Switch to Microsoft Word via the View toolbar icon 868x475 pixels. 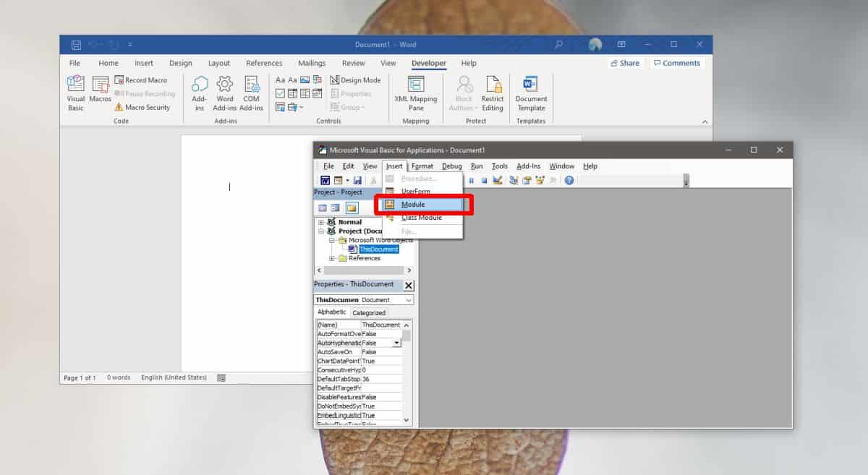coord(326,179)
